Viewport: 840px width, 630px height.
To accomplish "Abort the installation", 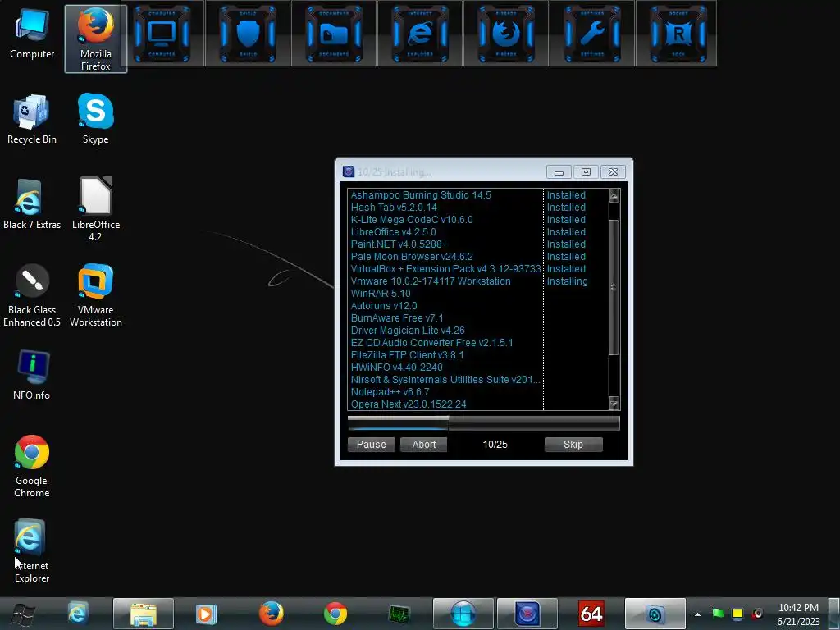I will (x=424, y=444).
